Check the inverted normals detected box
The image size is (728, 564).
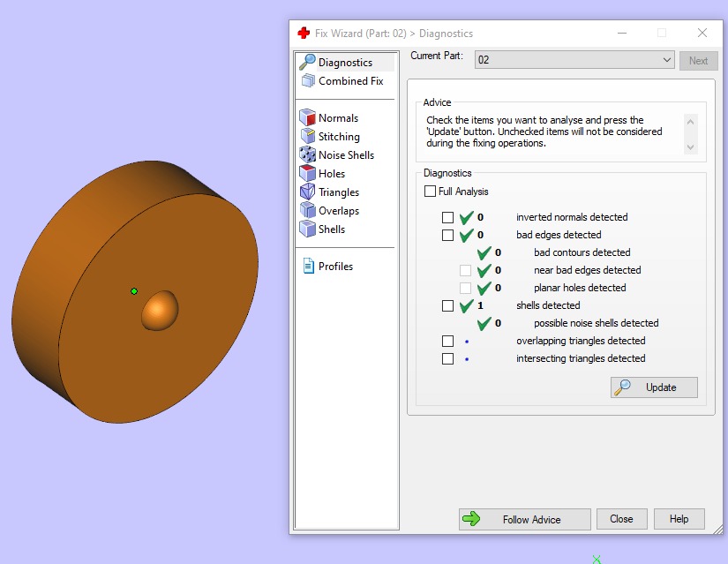[x=447, y=217]
